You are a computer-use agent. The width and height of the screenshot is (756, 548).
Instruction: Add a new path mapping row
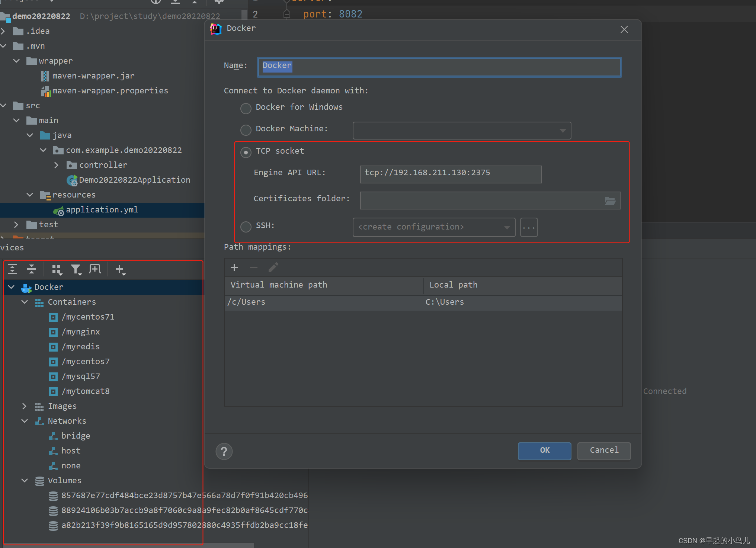point(234,267)
